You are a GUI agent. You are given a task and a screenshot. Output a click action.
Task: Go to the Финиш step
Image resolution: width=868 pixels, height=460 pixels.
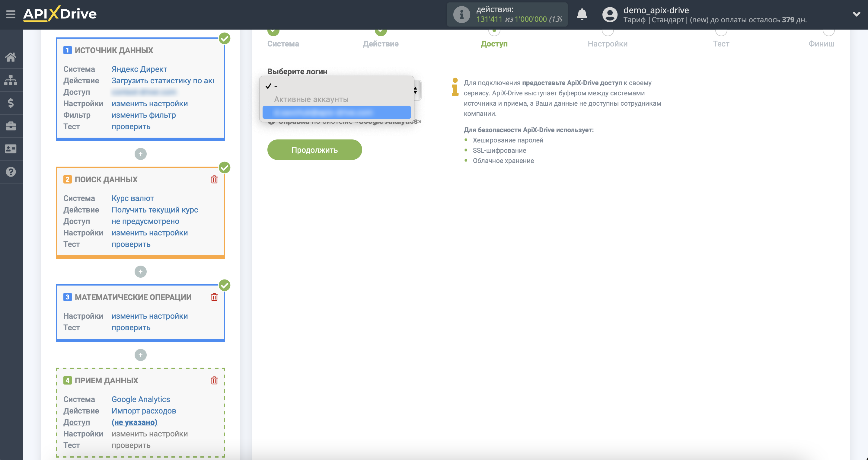click(x=821, y=44)
